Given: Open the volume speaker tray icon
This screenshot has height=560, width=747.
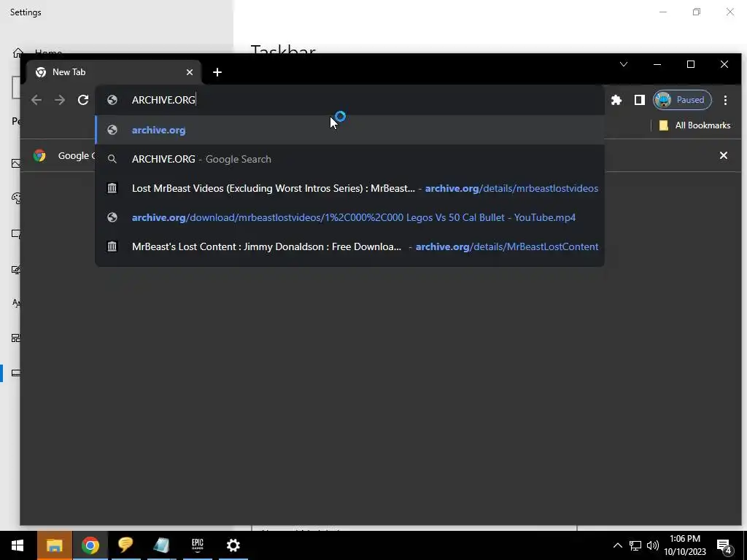Looking at the screenshot, I should click(652, 545).
